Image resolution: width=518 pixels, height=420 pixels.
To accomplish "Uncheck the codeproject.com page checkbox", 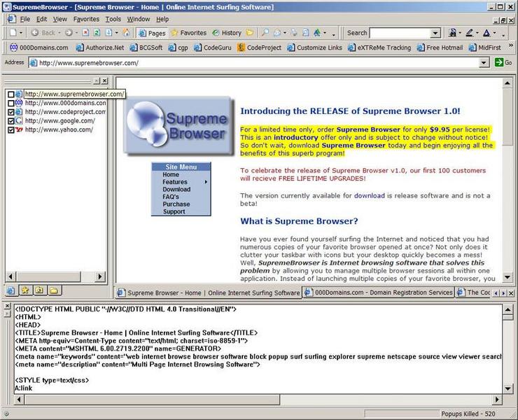I will (x=11, y=112).
